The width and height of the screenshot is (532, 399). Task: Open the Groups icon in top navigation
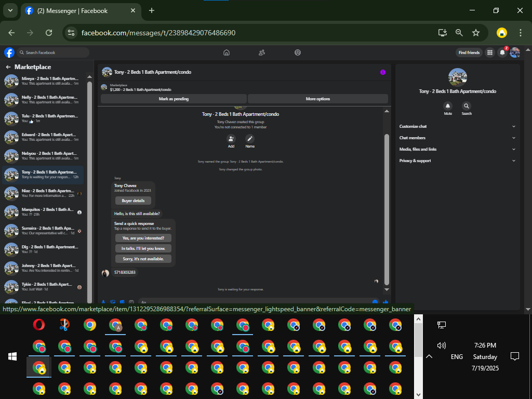(298, 52)
